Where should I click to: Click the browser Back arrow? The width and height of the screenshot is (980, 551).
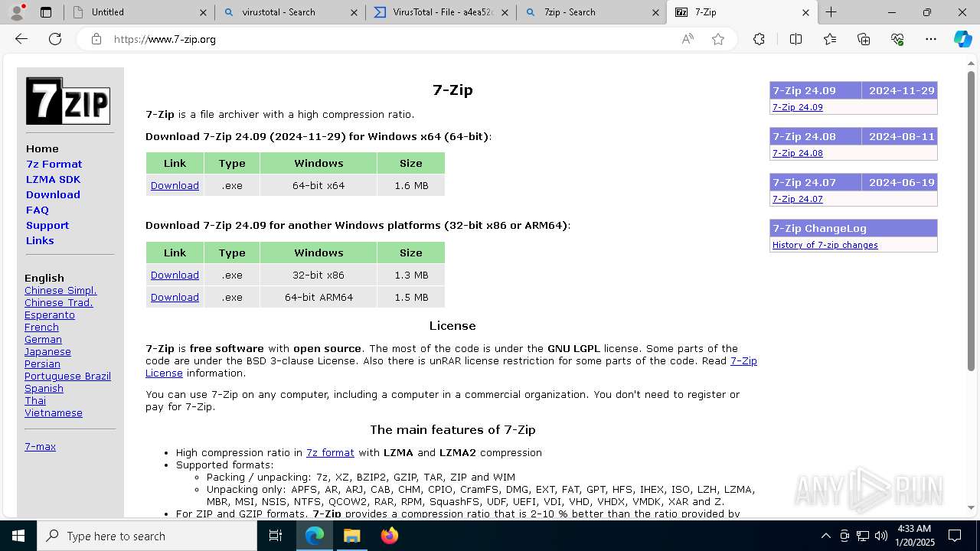[21, 39]
